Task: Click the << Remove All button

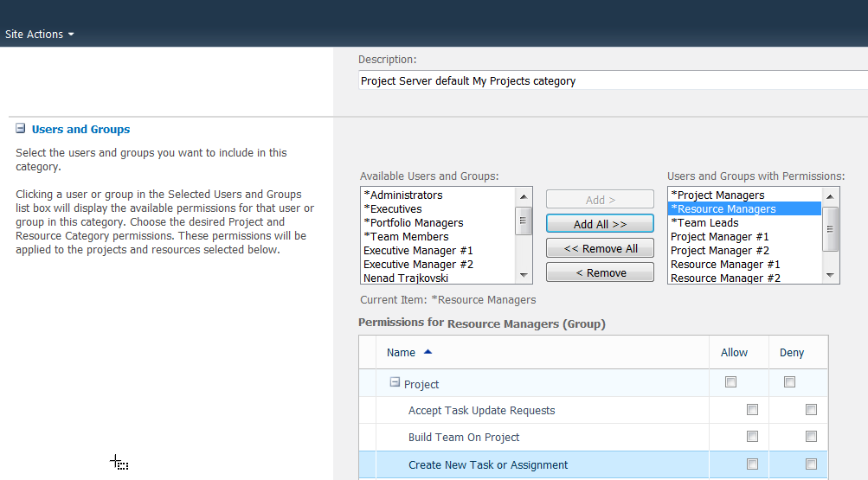Action: click(600, 248)
